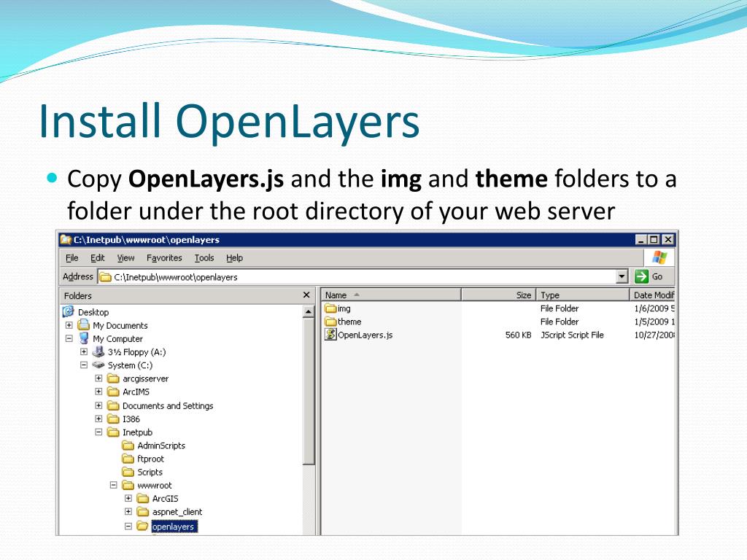Click the Documents and Settings folder icon
The width and height of the screenshot is (747, 560).
click(x=113, y=405)
